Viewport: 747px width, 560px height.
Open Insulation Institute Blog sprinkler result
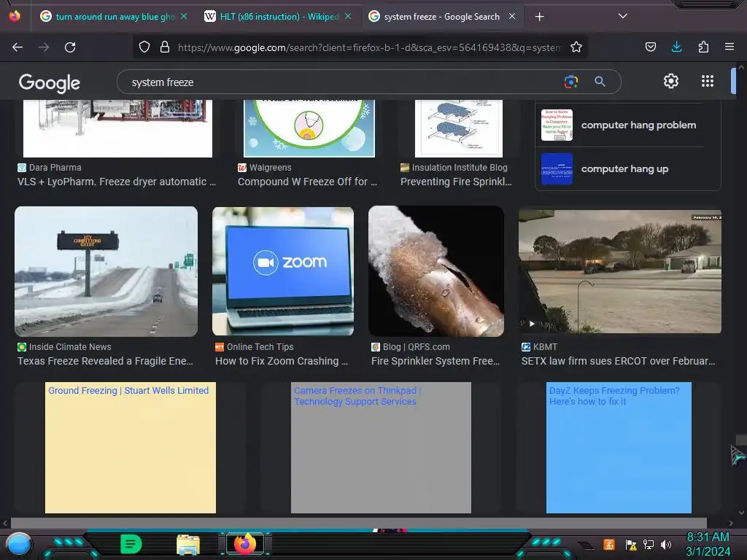click(x=456, y=182)
